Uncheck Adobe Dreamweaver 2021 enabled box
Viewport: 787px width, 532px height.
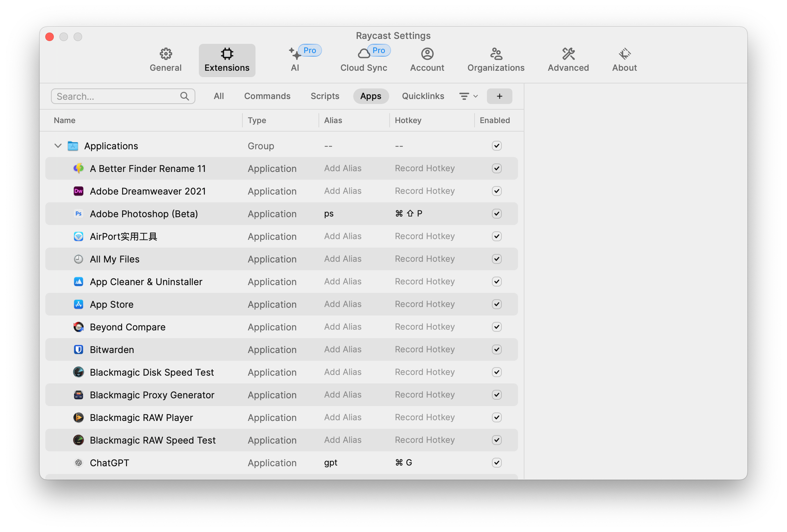click(496, 191)
